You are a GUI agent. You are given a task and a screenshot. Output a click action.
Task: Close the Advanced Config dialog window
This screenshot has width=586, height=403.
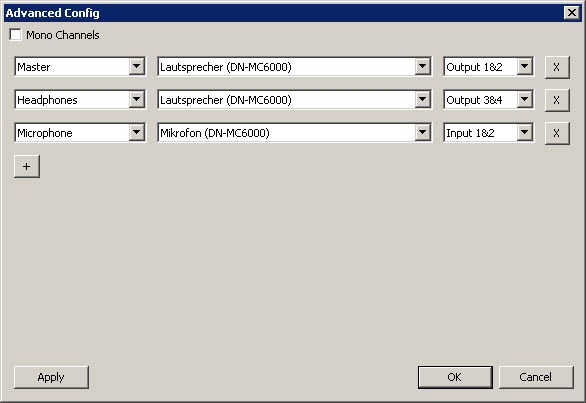[x=572, y=13]
